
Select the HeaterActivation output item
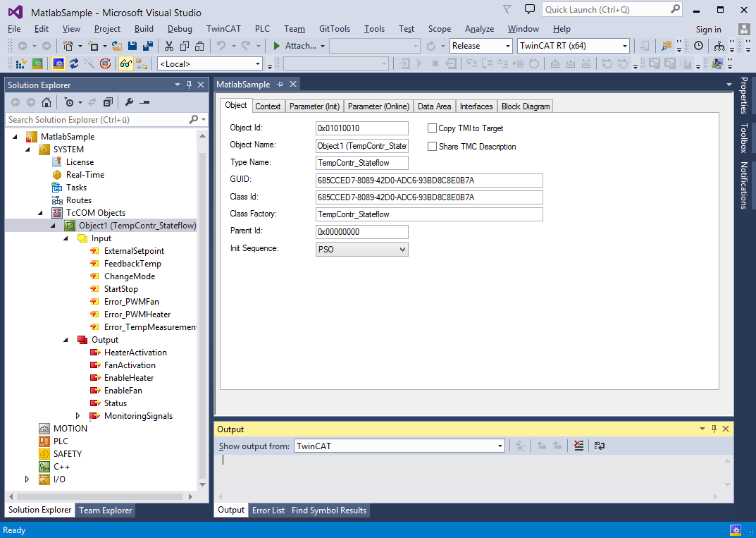tap(135, 353)
